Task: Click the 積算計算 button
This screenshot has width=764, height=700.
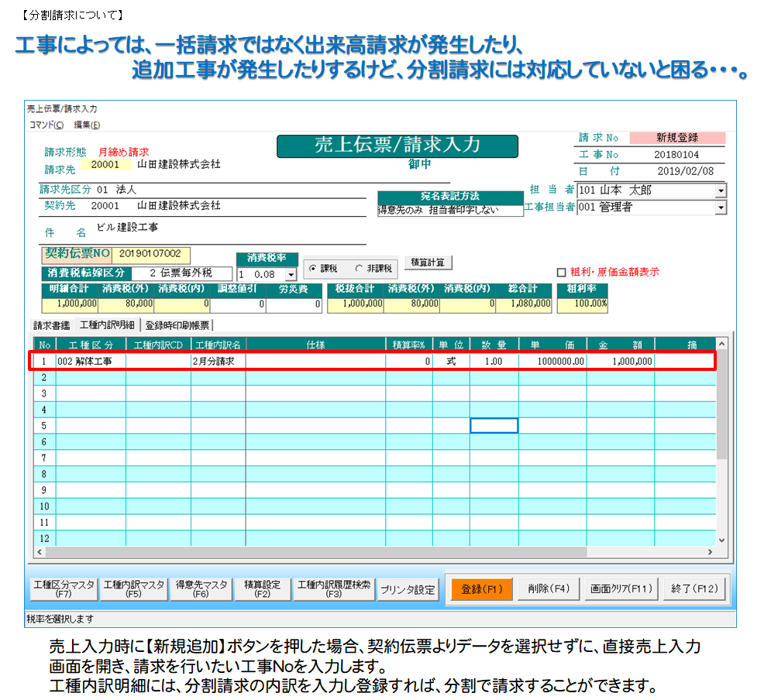Action: coord(428,262)
